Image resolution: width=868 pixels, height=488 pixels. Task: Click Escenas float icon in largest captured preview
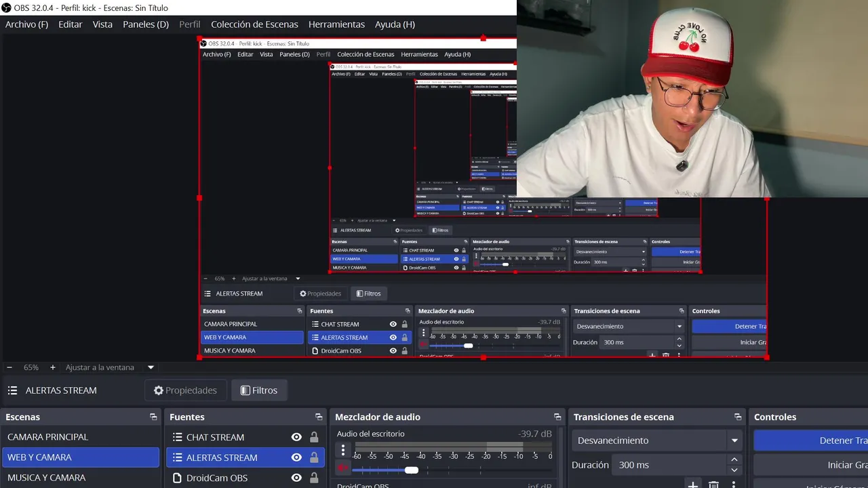click(x=299, y=311)
